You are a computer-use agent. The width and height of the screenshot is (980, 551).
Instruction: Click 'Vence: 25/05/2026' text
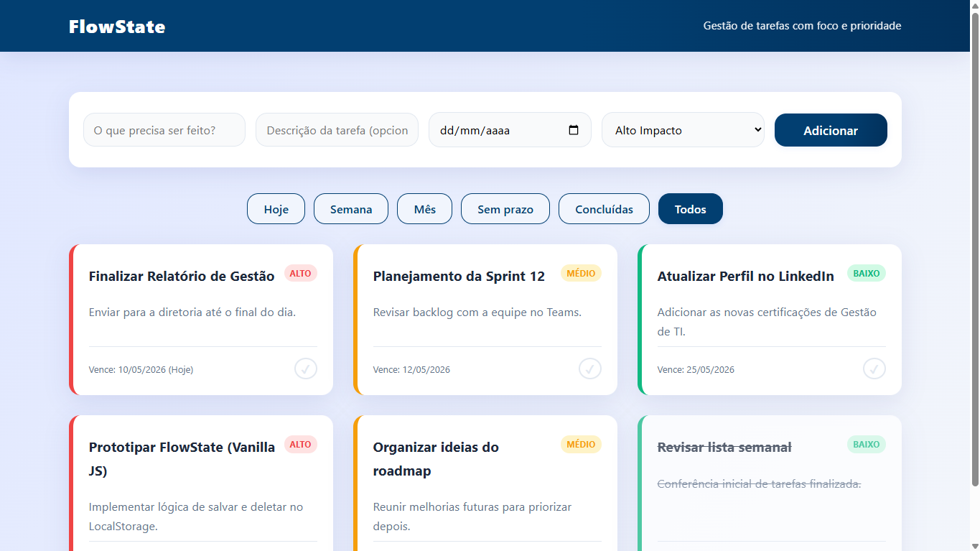696,369
